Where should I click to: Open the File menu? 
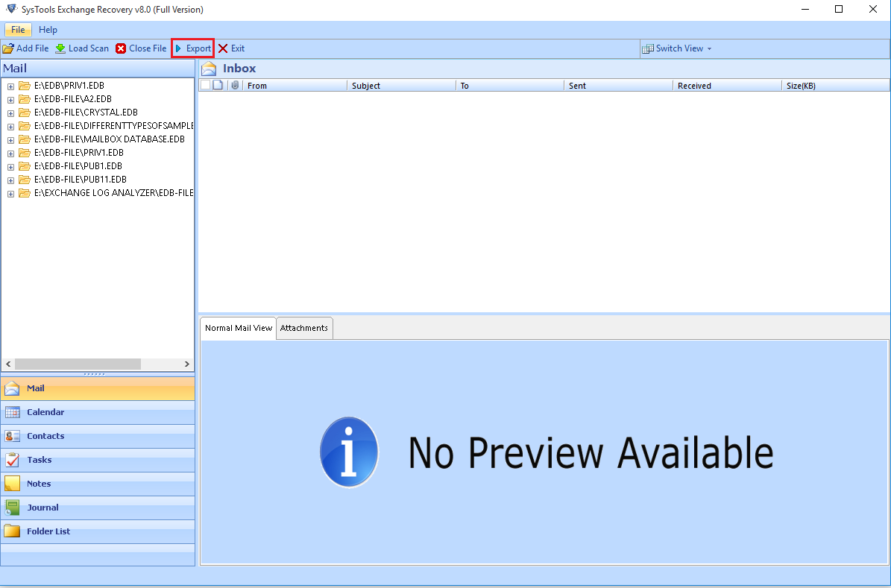coord(18,30)
